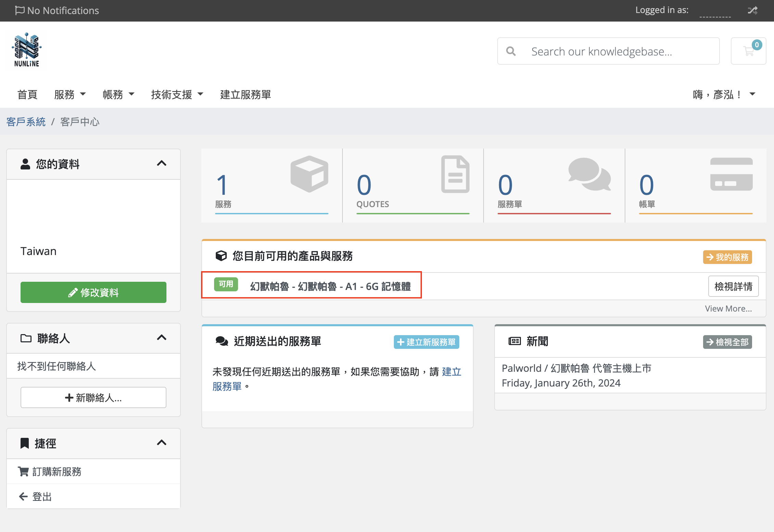
Task: Collapse the 聯絡人 panel chevron
Action: [162, 338]
